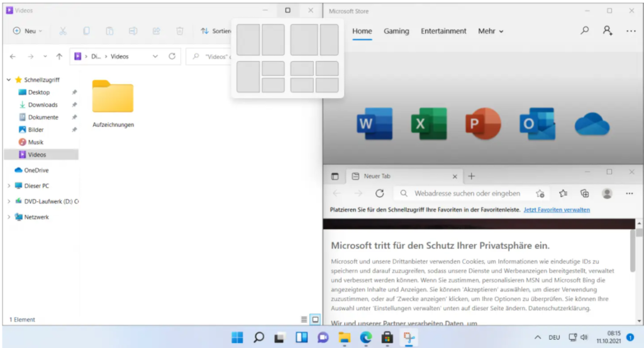Click the Delete trash icon in Explorer toolbar
Image resolution: width=644 pixels, height=348 pixels.
[x=180, y=31]
